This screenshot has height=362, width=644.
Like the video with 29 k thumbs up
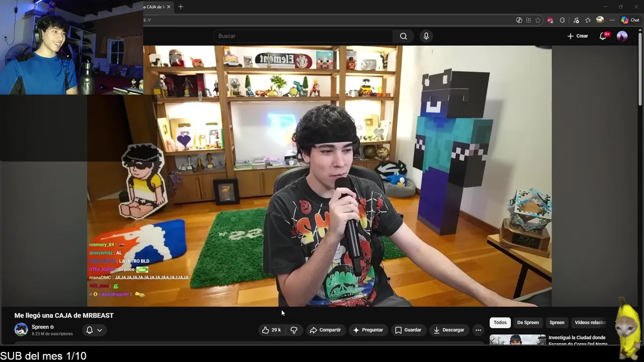click(x=271, y=330)
